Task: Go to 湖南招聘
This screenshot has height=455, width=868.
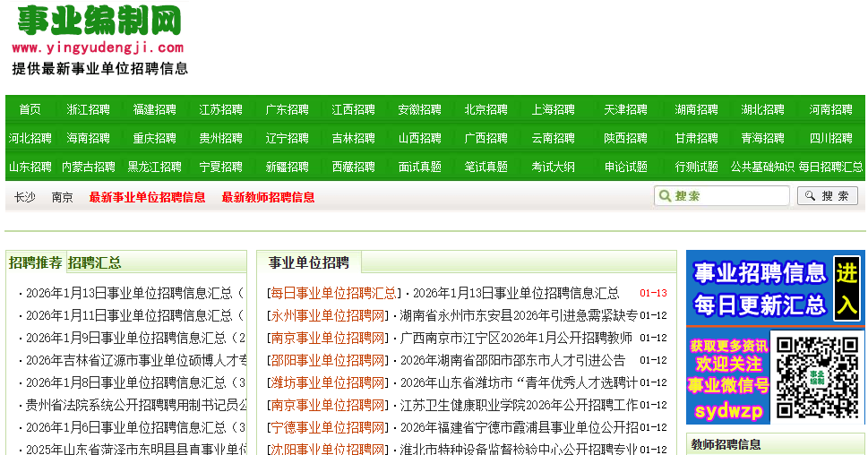Action: 696,109
